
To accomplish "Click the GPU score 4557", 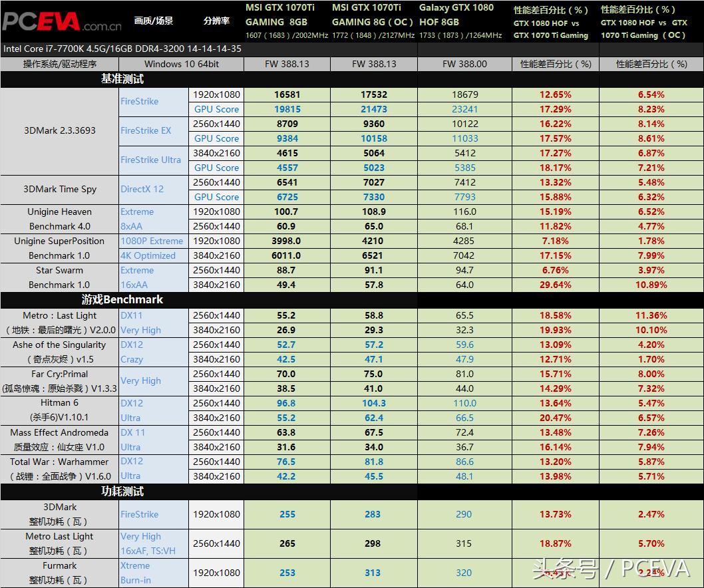I will pyautogui.click(x=287, y=168).
